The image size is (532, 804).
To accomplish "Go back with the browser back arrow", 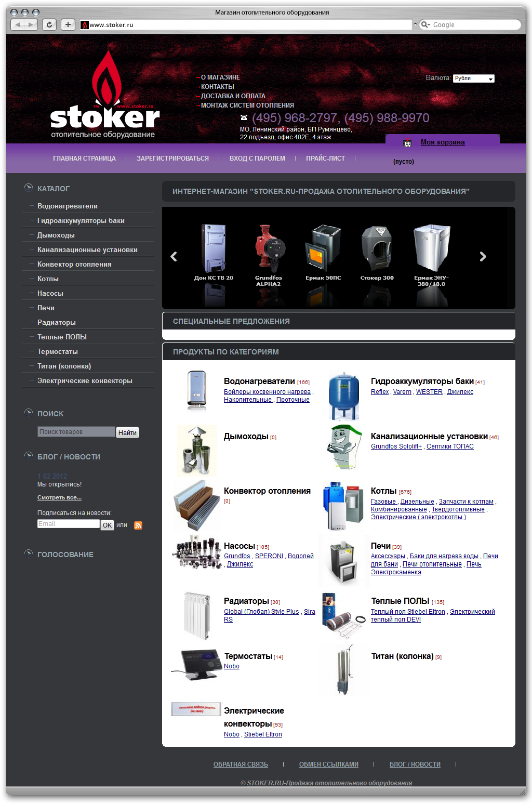I will [x=18, y=24].
